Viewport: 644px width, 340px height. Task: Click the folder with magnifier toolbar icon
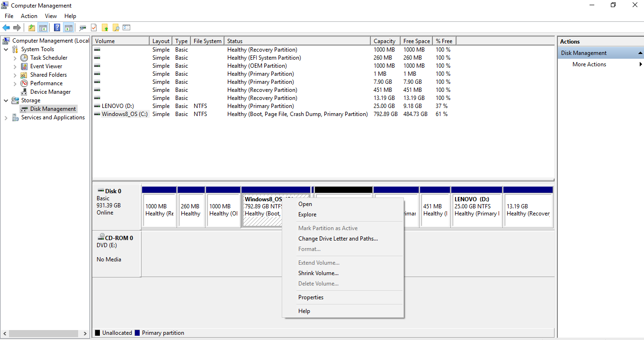(116, 27)
